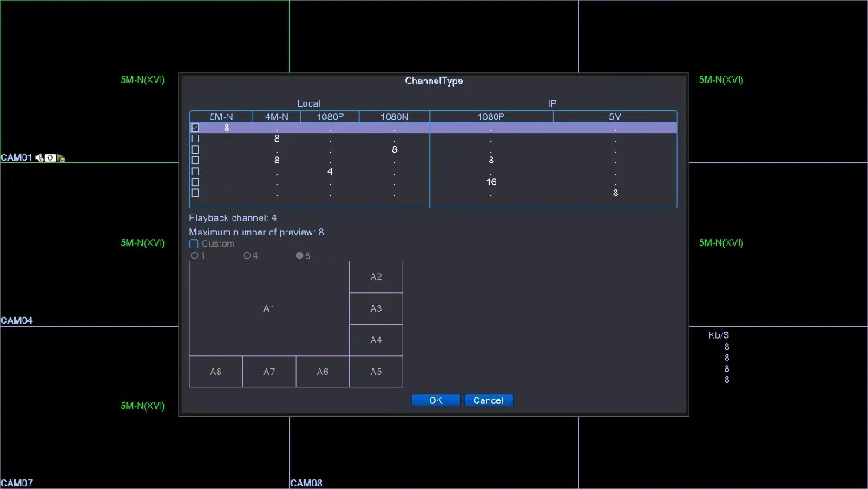Click the value 16 in IP 1080P column
The width and height of the screenshot is (868, 489).
[x=491, y=182]
